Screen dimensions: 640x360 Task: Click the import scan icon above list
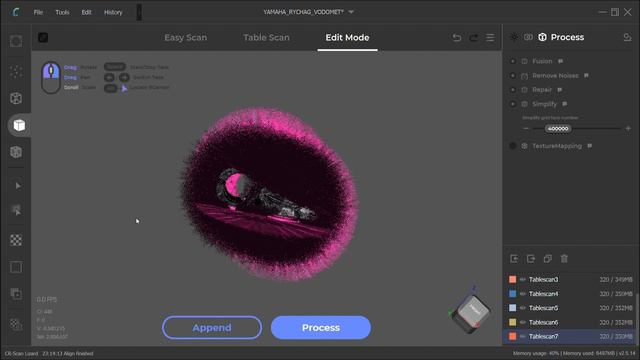tap(514, 258)
